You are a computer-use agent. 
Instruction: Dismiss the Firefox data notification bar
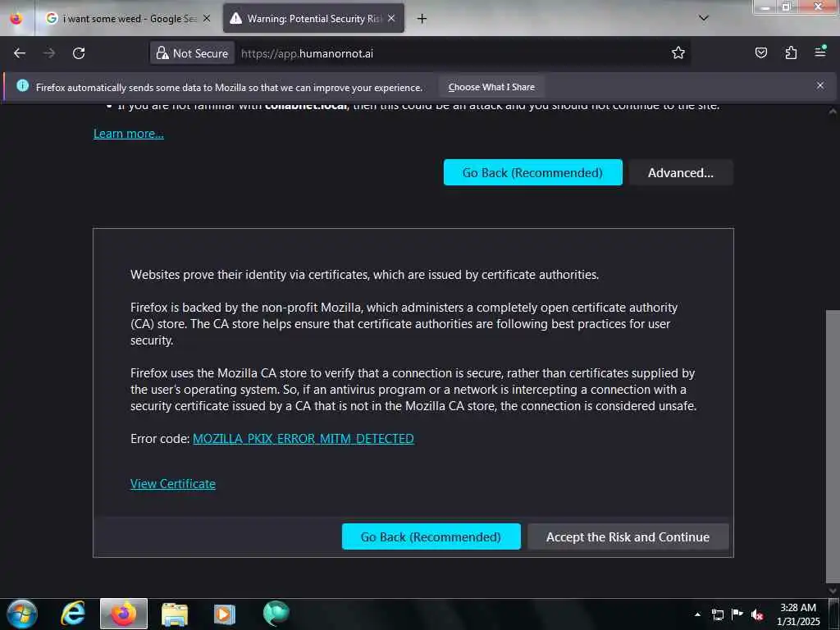point(820,85)
